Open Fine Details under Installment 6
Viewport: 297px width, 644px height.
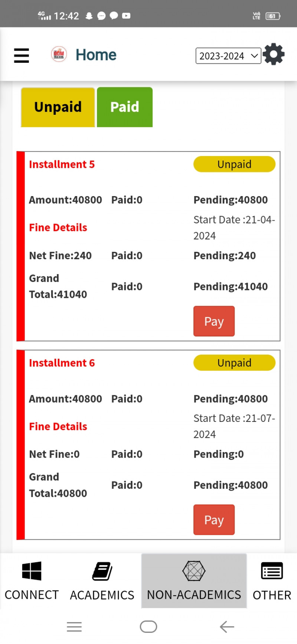[x=58, y=426]
